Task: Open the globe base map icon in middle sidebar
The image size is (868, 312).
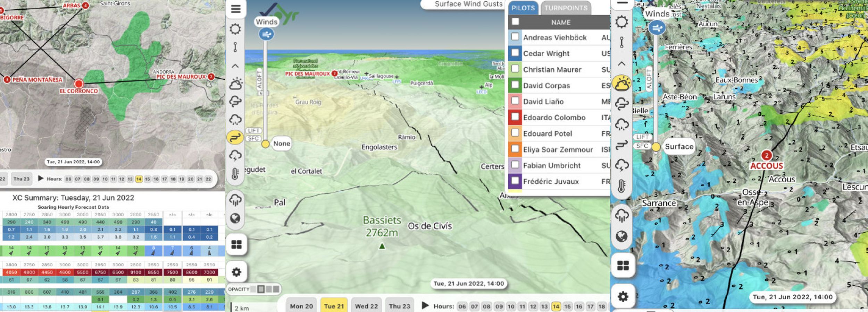Action: [x=235, y=218]
